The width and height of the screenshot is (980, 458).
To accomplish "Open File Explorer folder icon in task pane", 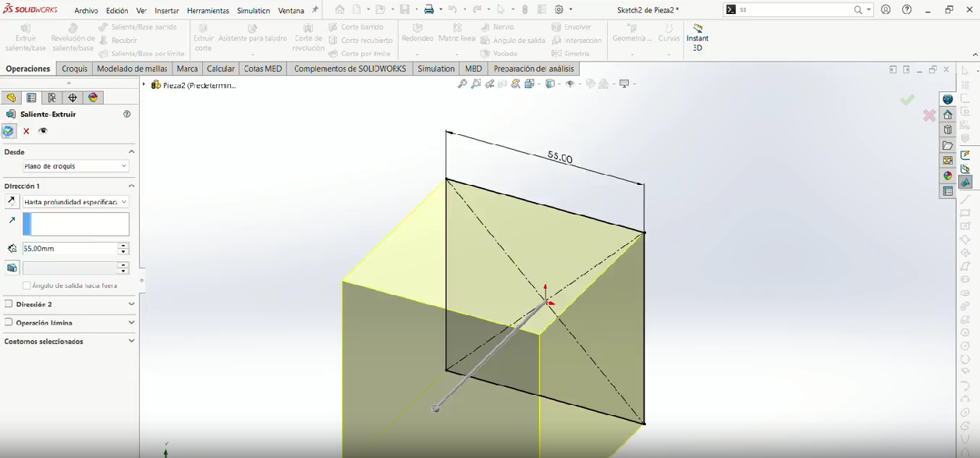I will (947, 145).
